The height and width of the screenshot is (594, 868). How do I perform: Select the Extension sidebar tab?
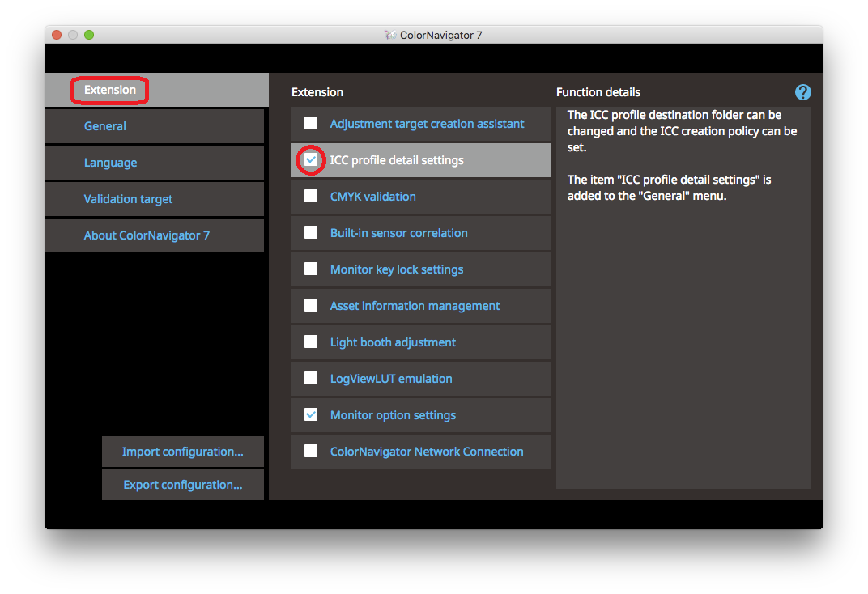(156, 90)
